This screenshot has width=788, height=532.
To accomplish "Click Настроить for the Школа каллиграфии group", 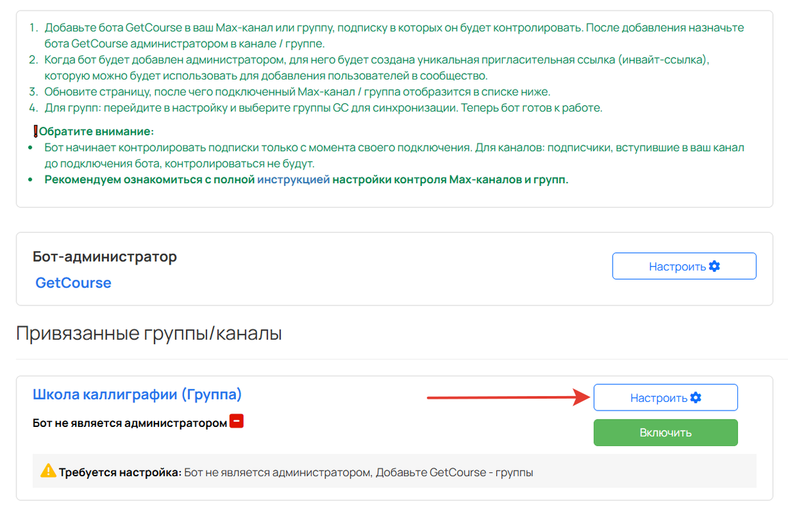I will 665,397.
